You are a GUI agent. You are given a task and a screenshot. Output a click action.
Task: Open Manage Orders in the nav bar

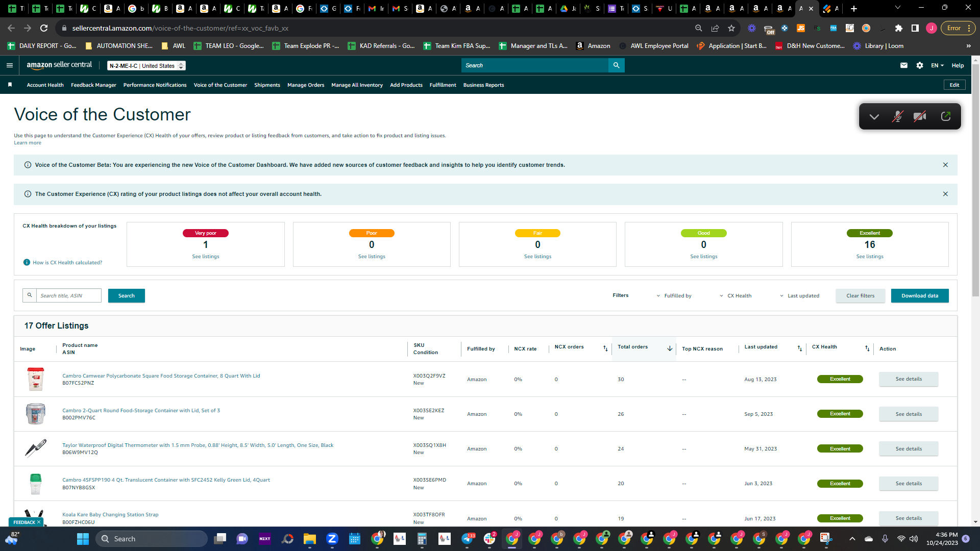(306, 85)
